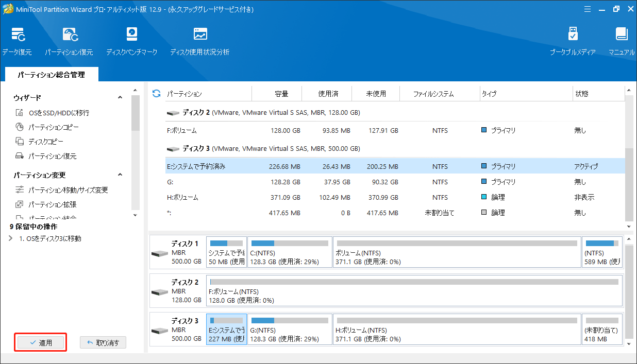The image size is (637, 364).
Task: Click the MiniTool app logo in title bar
Action: point(8,9)
